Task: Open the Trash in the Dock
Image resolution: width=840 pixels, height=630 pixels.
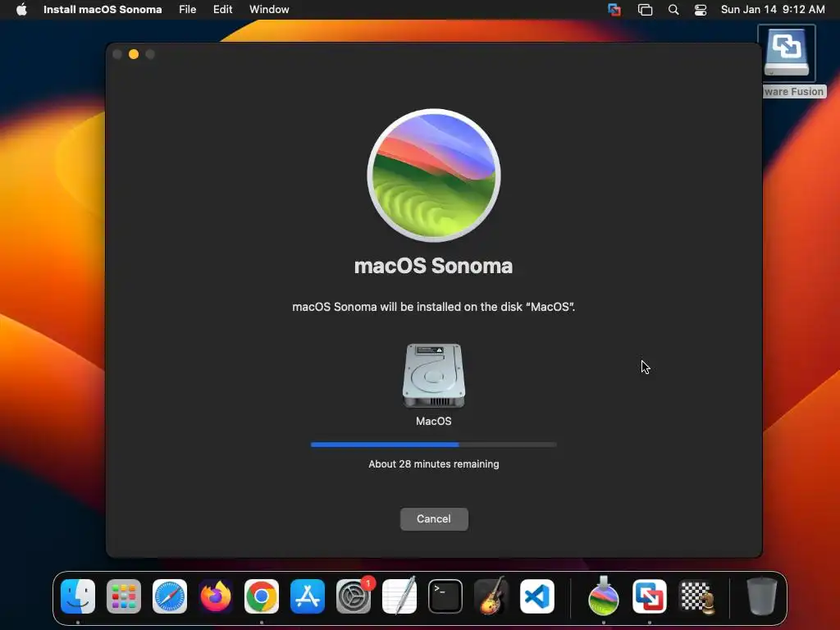Action: pyautogui.click(x=762, y=596)
